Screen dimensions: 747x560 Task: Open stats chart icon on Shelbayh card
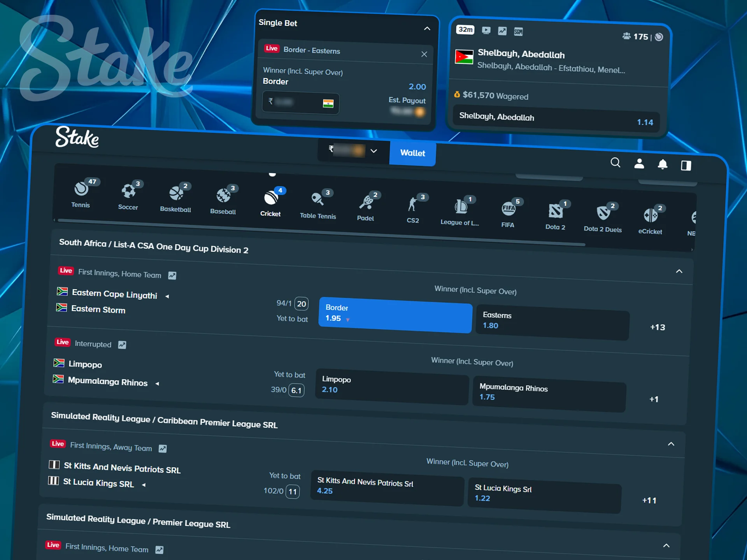click(x=502, y=31)
